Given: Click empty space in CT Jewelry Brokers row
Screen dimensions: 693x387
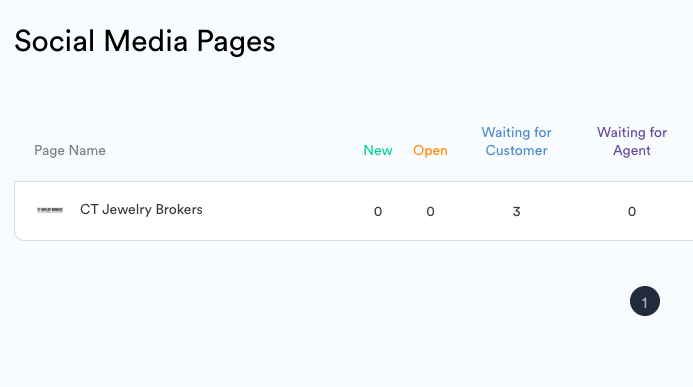Looking at the screenshot, I should pyautogui.click(x=283, y=211).
